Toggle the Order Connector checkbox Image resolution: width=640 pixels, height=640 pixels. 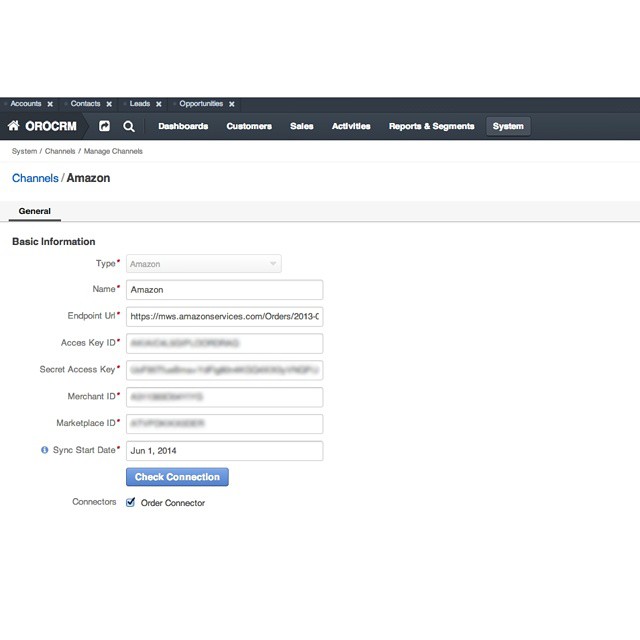131,502
